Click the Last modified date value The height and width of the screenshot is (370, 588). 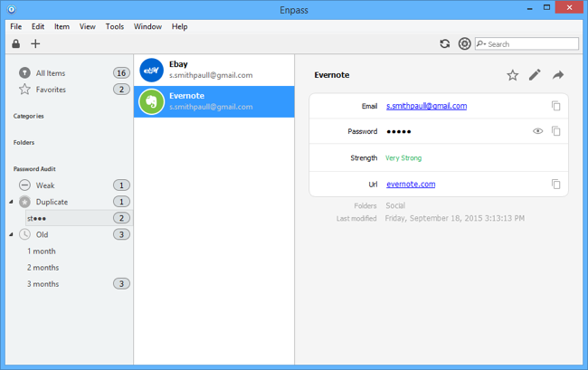(454, 218)
